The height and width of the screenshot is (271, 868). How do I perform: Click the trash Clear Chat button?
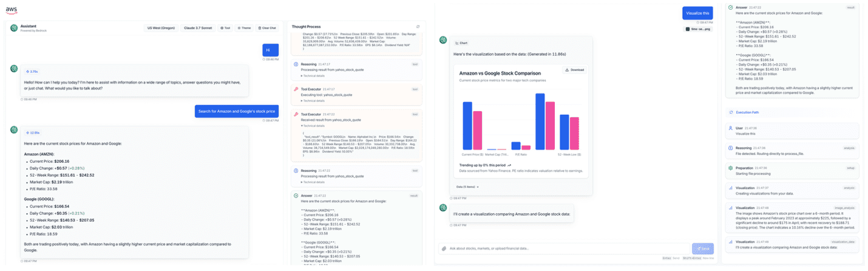267,28
